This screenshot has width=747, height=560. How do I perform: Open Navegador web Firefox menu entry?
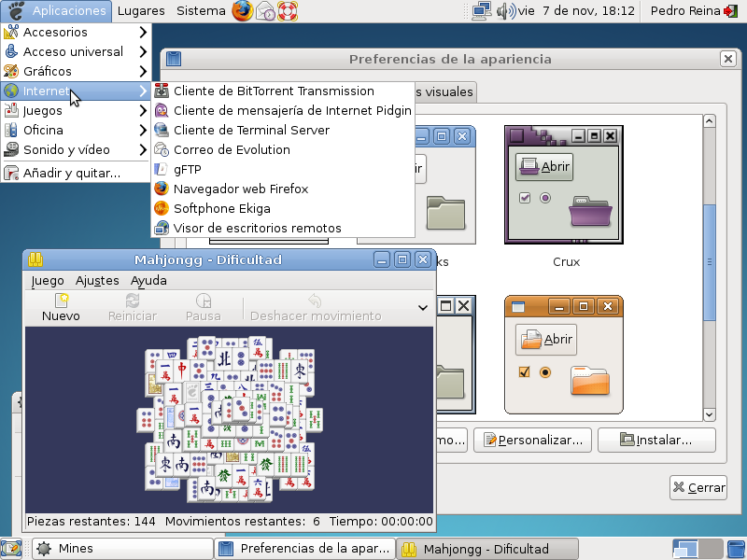pos(240,189)
